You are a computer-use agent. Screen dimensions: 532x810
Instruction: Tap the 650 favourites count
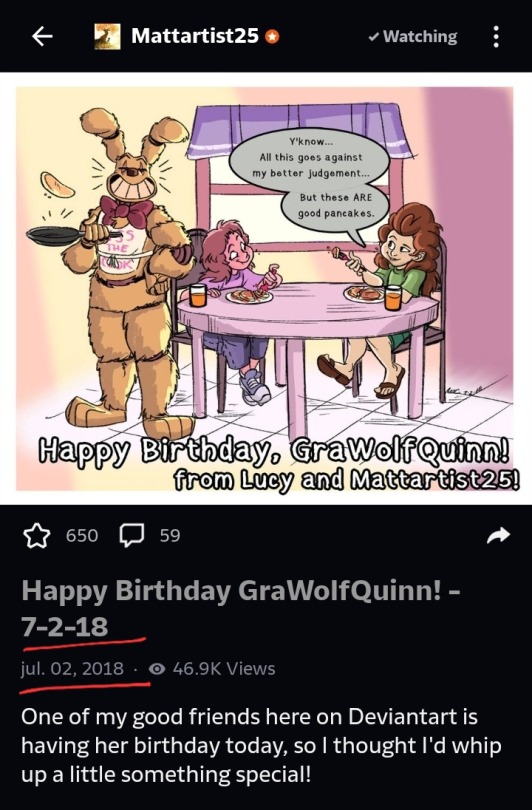(82, 536)
